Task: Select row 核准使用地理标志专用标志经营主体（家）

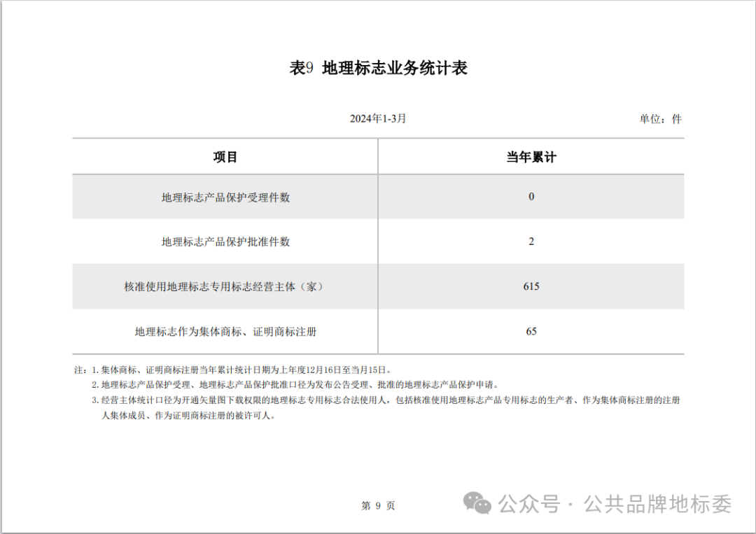Action: pos(378,286)
